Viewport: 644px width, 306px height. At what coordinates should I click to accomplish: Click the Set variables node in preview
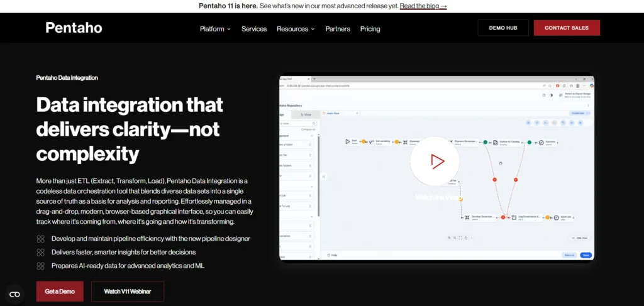click(380, 142)
